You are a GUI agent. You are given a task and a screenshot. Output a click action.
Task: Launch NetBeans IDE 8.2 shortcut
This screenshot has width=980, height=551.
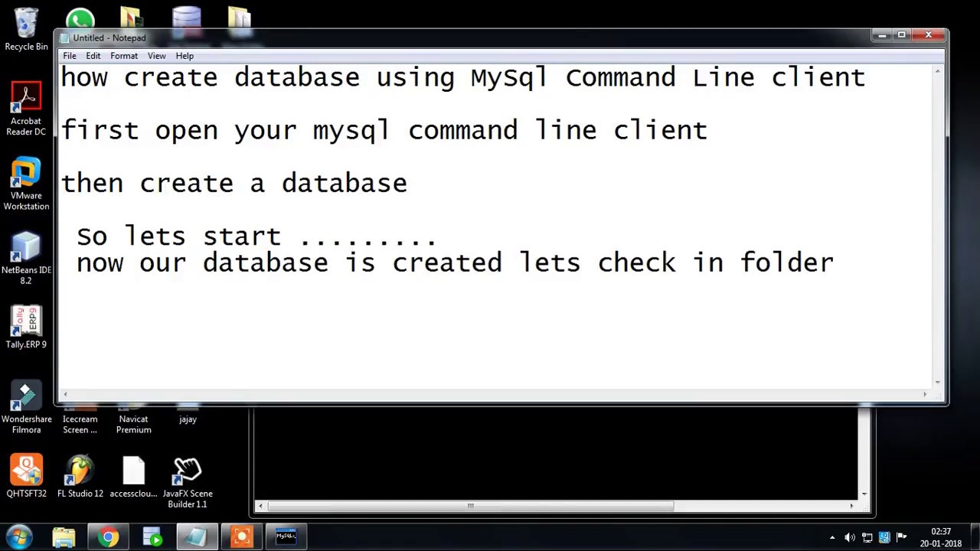click(x=26, y=258)
